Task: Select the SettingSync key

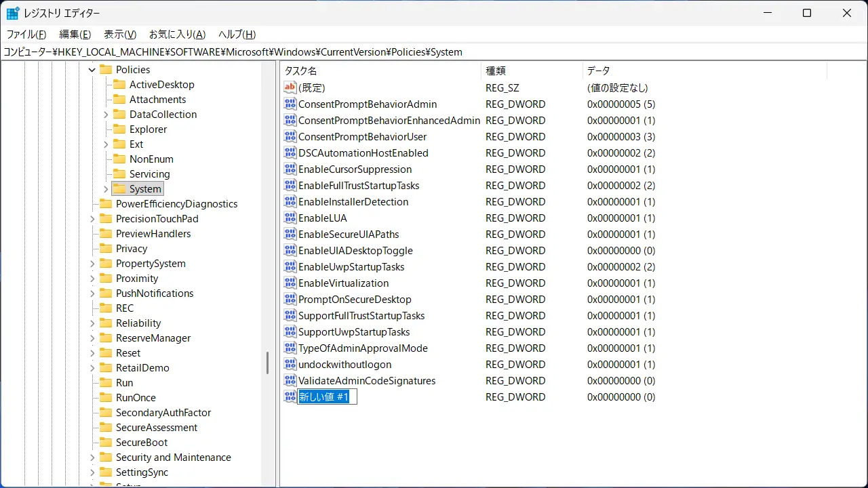Action: click(142, 472)
